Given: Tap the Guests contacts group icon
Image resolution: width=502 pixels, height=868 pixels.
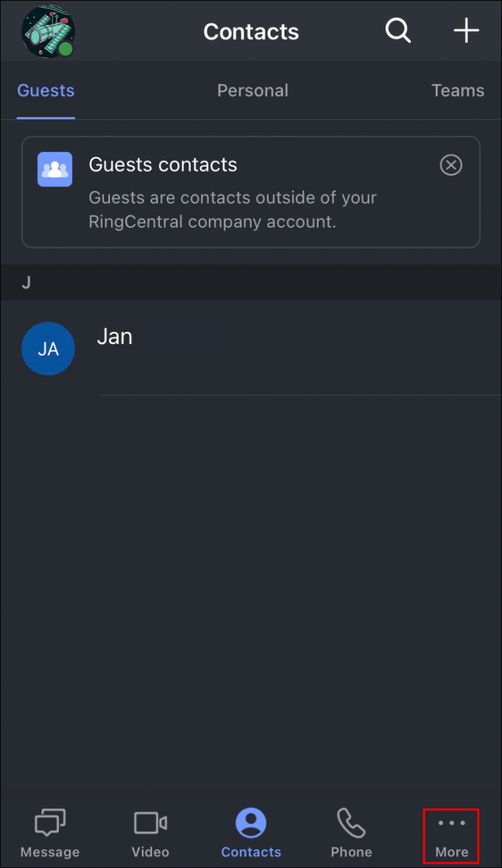Looking at the screenshot, I should tap(55, 169).
